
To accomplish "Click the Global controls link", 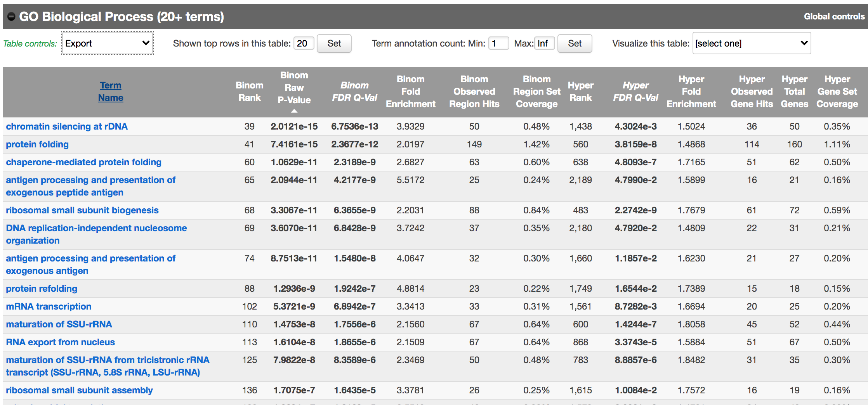I will pos(834,17).
